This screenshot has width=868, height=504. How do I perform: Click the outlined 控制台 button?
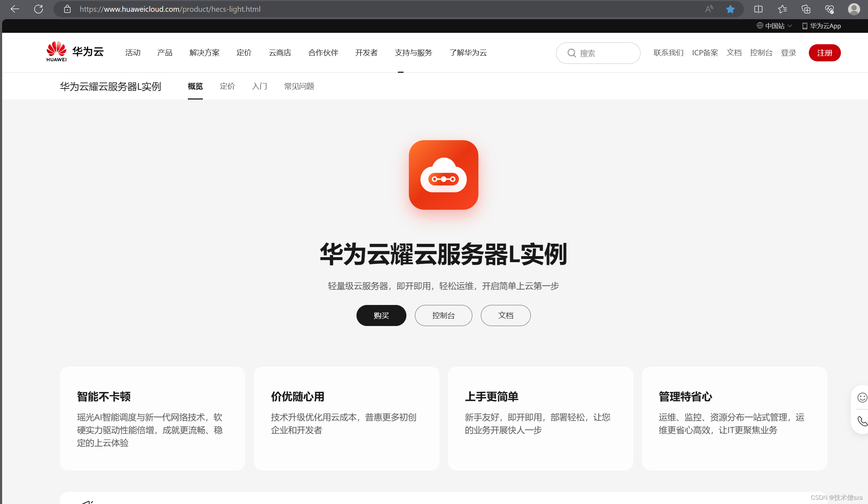point(443,315)
